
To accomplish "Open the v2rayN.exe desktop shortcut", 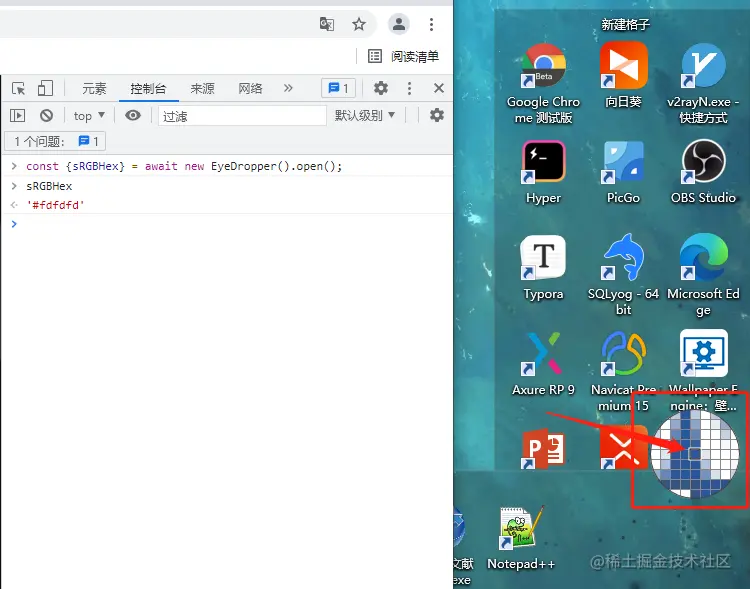I will (703, 83).
